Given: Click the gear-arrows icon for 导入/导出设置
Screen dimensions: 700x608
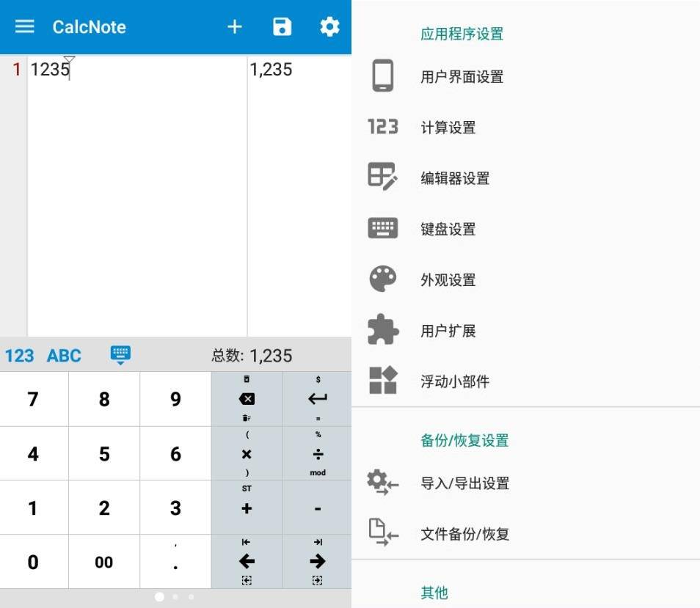Looking at the screenshot, I should pyautogui.click(x=383, y=483).
